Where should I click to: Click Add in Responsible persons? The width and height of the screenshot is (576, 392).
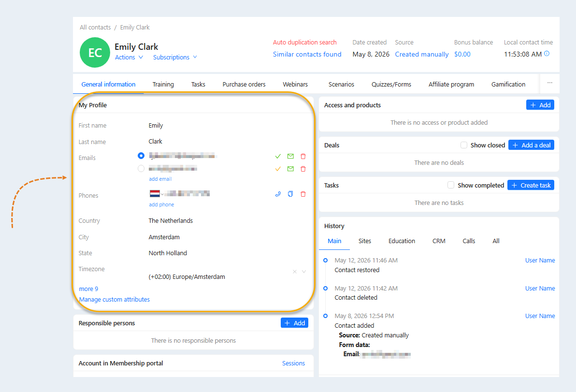(x=295, y=323)
